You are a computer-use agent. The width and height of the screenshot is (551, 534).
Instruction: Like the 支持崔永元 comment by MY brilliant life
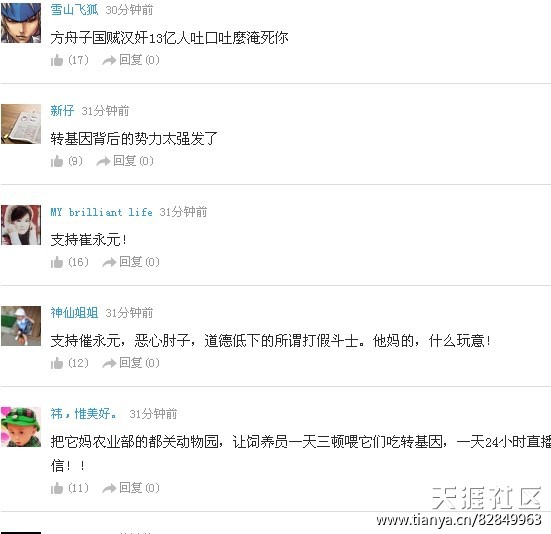[x=57, y=262]
